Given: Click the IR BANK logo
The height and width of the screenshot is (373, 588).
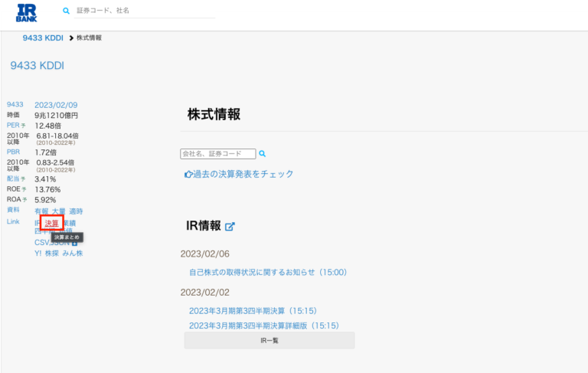Looking at the screenshot, I should [x=26, y=13].
